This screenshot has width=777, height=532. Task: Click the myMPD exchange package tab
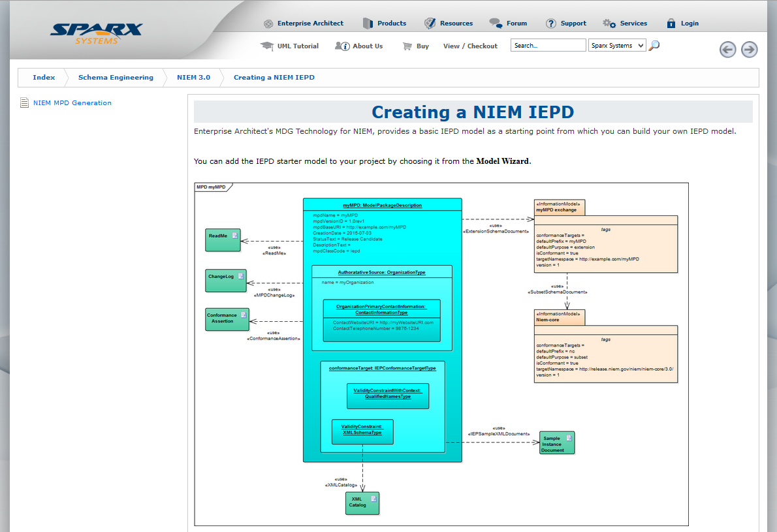[x=560, y=208]
